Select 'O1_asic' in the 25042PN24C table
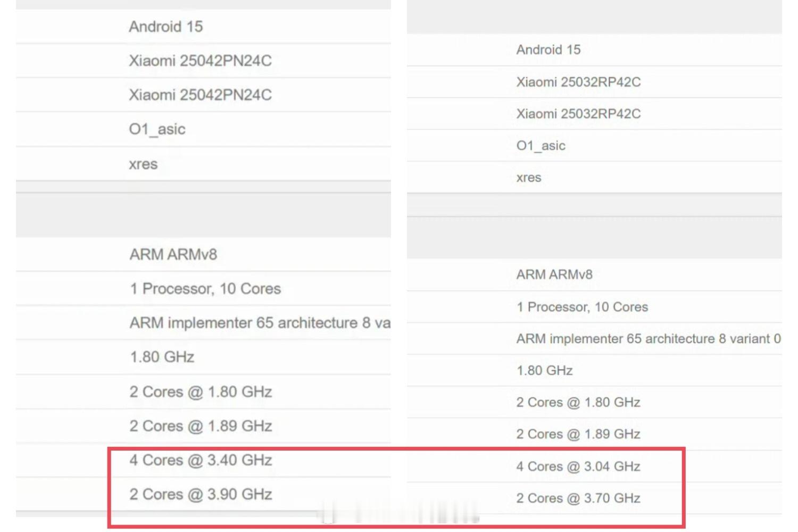798x532 pixels. pos(157,129)
